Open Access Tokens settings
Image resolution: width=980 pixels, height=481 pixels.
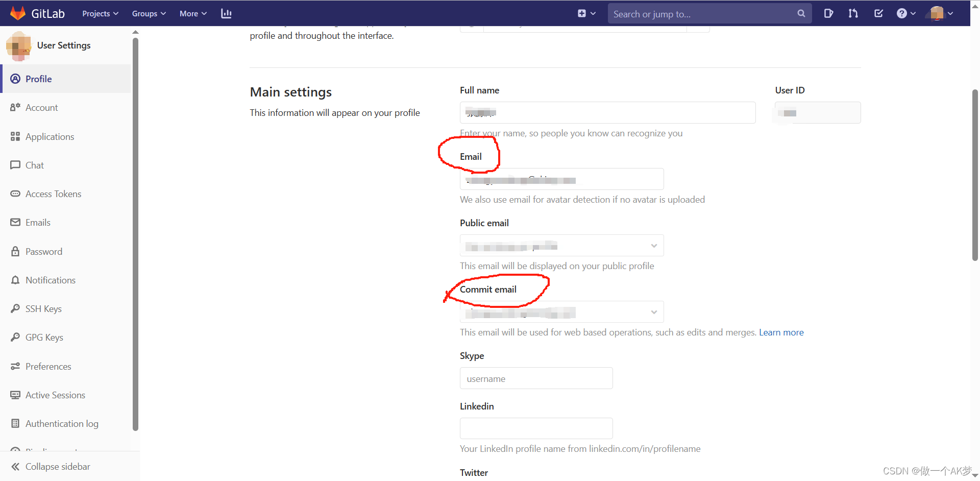(x=53, y=194)
